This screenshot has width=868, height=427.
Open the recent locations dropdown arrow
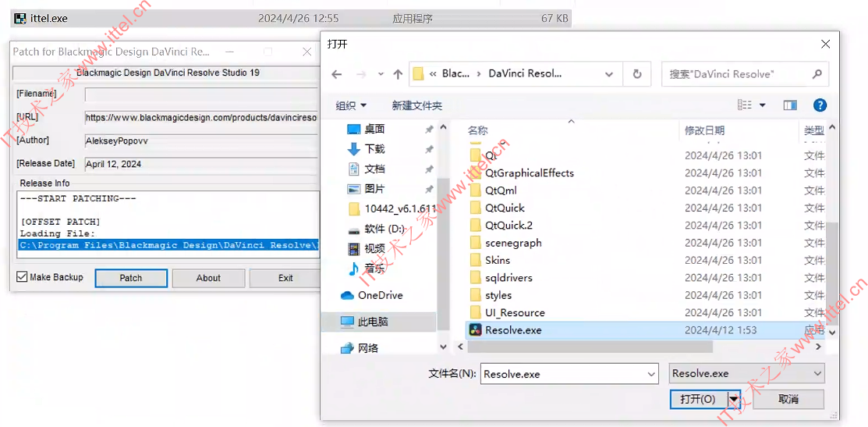(381, 74)
